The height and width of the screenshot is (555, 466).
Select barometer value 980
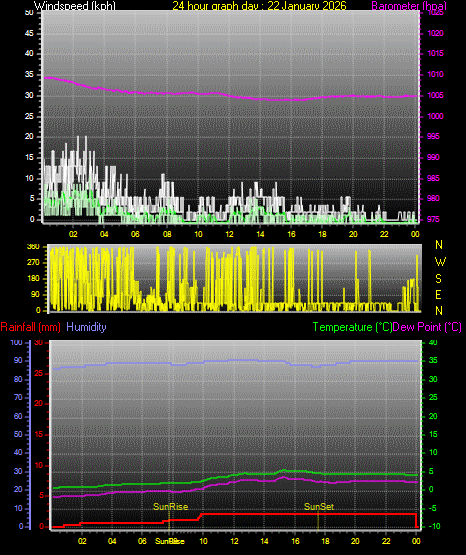click(433, 198)
